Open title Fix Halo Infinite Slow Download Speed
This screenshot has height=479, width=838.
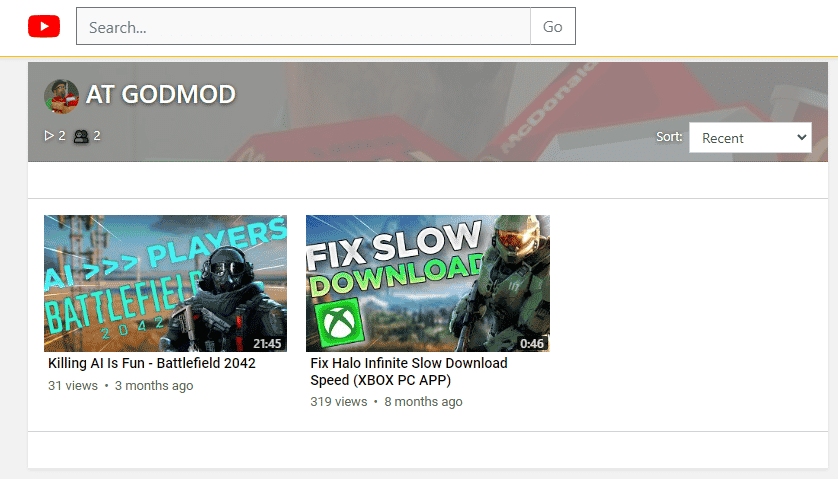pos(409,372)
